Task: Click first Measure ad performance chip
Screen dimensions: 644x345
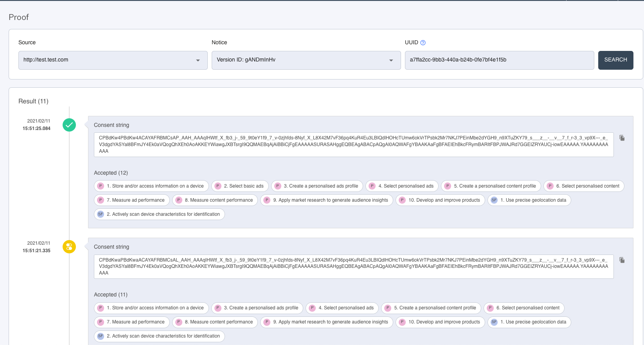Action: [132, 200]
